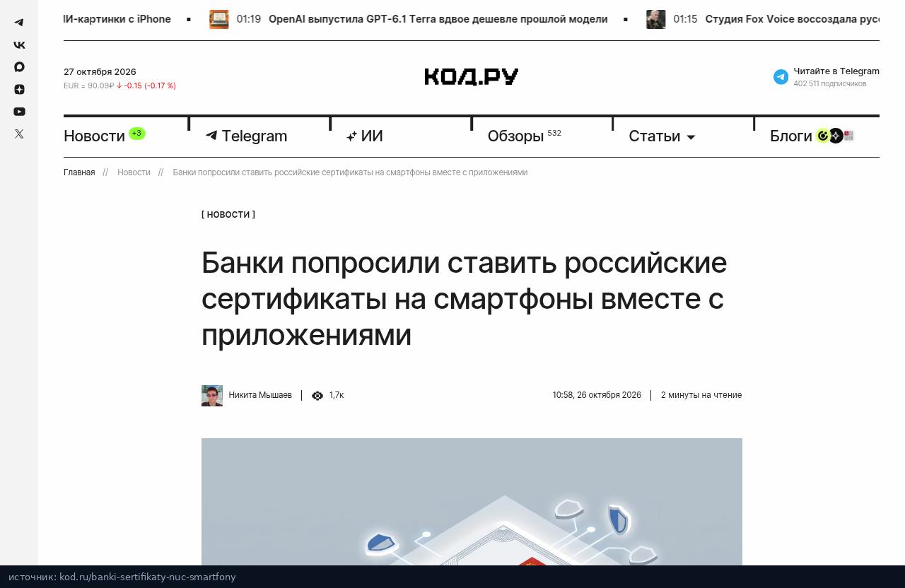Viewport: 905px width, 588px height.
Task: Open the X (Twitter) icon in sidebar
Action: tap(19, 134)
